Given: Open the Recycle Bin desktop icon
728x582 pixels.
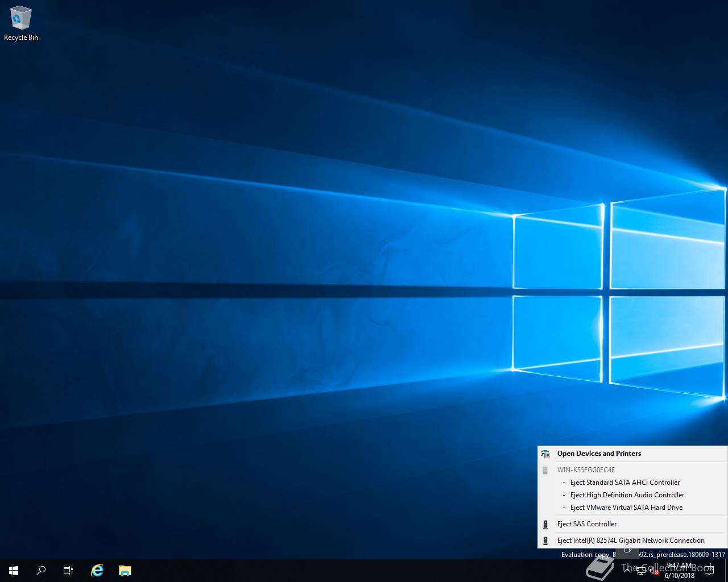Looking at the screenshot, I should tap(21, 24).
